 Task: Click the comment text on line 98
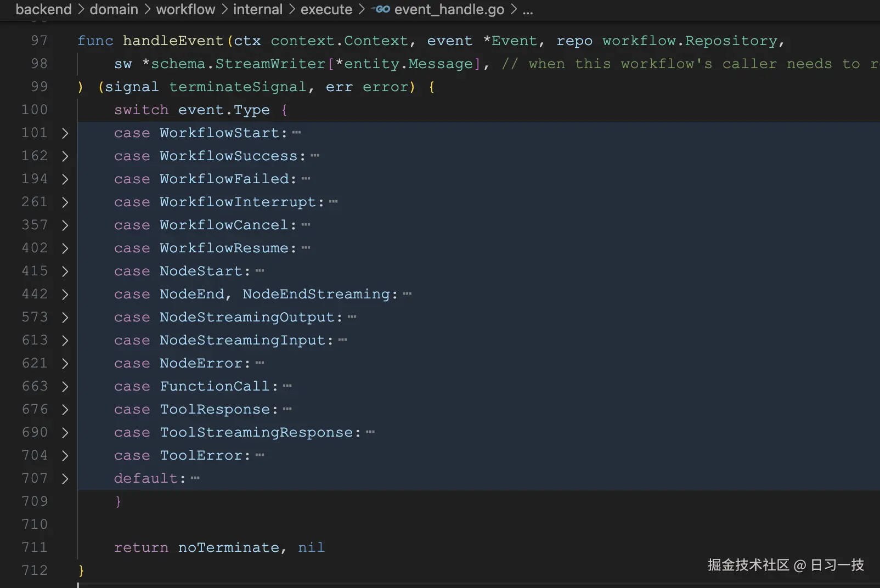coord(690,64)
